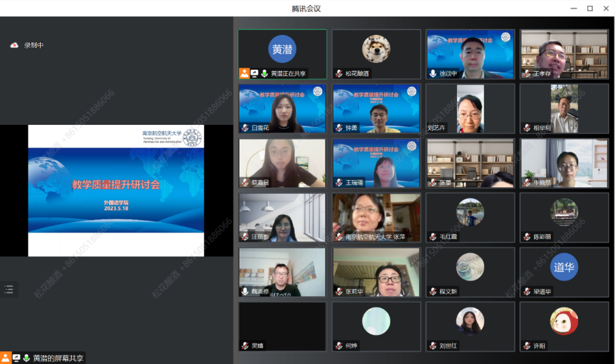Select 钟勇's video tile
This screenshot has width=615, height=364.
click(376, 108)
